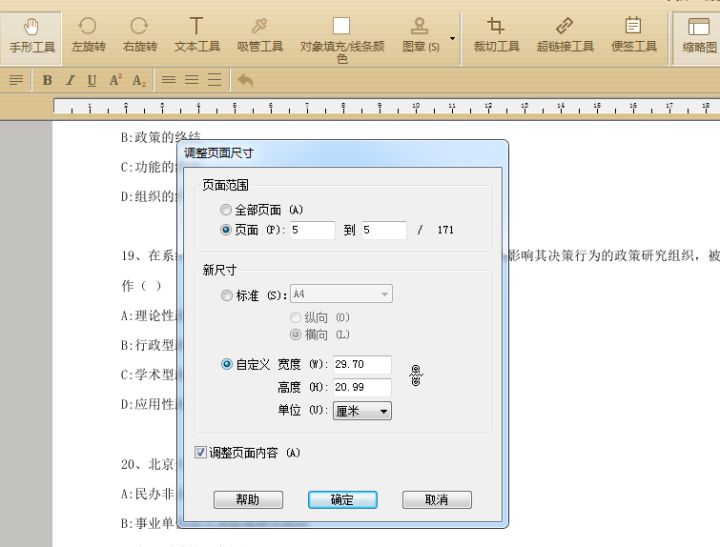Screen dimensions: 720x547
Task: Click total page count 171
Action: [445, 230]
